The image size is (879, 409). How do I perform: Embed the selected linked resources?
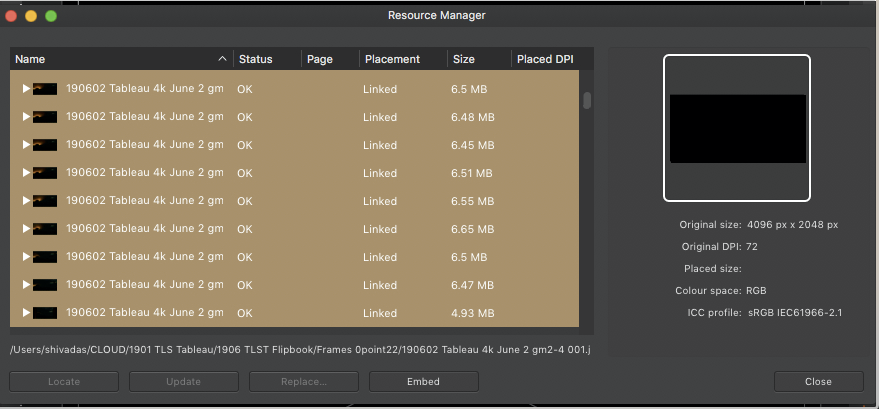coord(424,382)
